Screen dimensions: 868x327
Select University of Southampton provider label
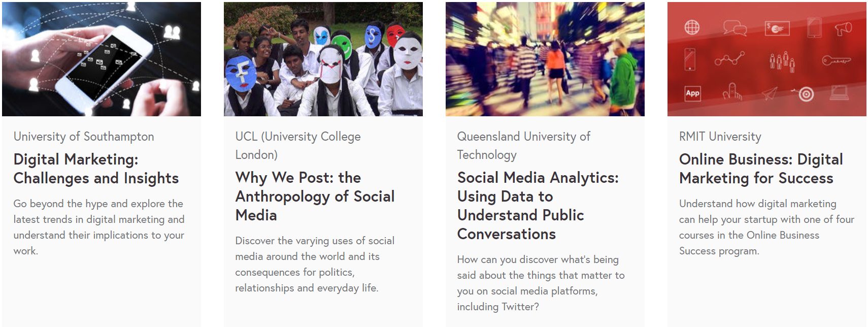(84, 137)
